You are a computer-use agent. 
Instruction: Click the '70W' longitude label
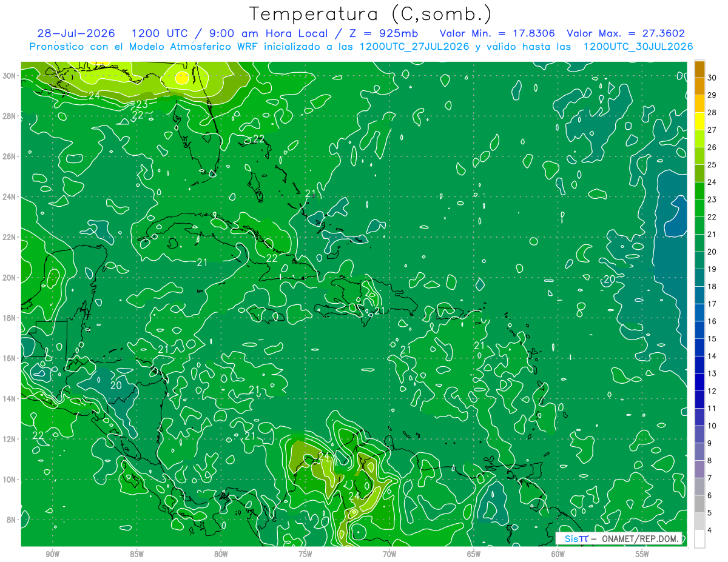click(x=389, y=554)
